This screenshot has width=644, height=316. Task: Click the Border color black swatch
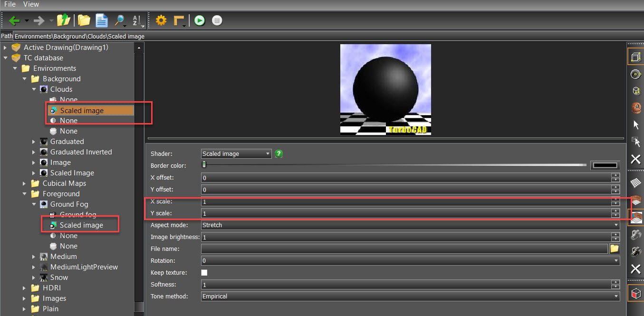[605, 165]
